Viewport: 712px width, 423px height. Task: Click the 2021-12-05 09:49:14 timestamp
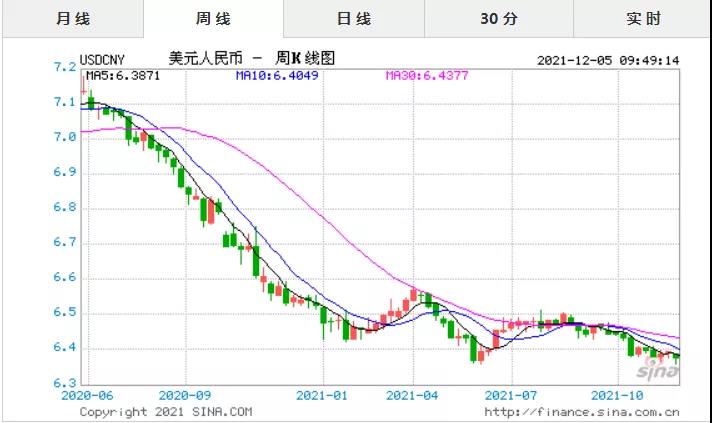click(x=608, y=60)
